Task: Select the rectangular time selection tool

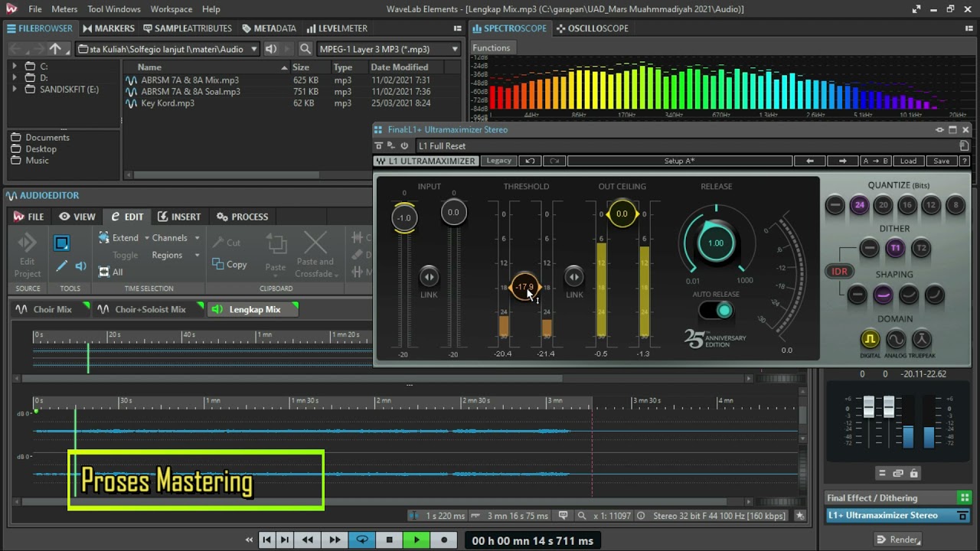Action: 62,243
